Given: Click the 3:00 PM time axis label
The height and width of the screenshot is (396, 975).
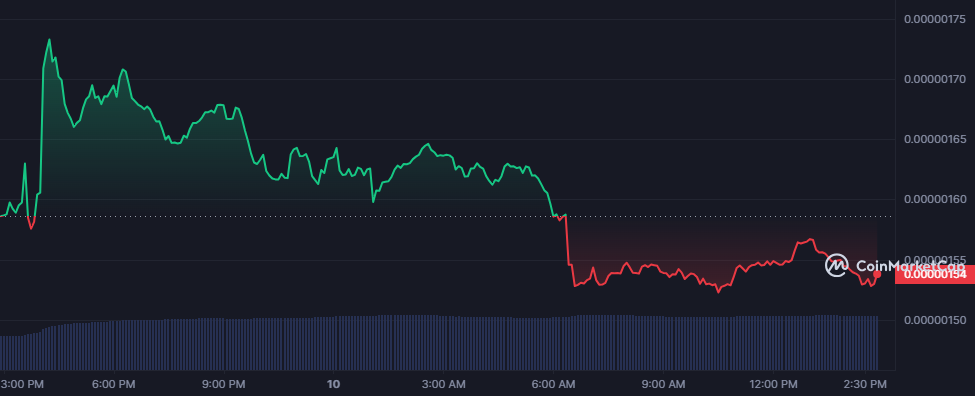Looking at the screenshot, I should coord(22,384).
